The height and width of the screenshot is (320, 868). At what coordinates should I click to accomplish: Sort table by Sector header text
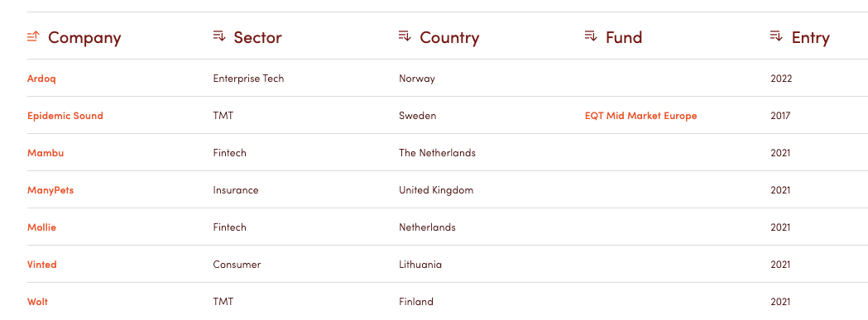[x=258, y=38]
